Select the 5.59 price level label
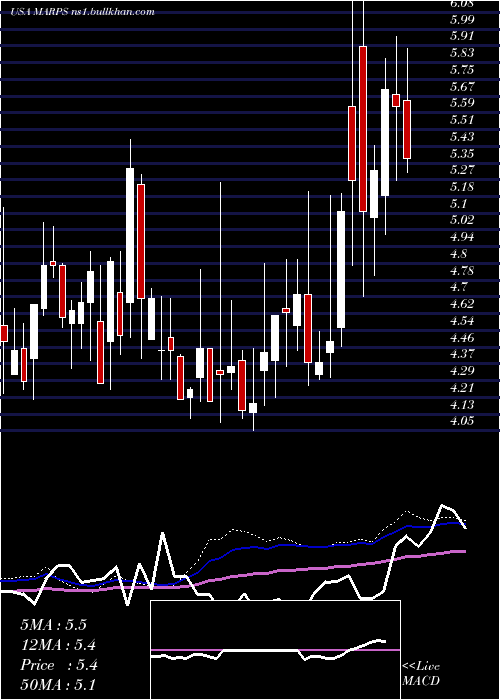 (463, 103)
